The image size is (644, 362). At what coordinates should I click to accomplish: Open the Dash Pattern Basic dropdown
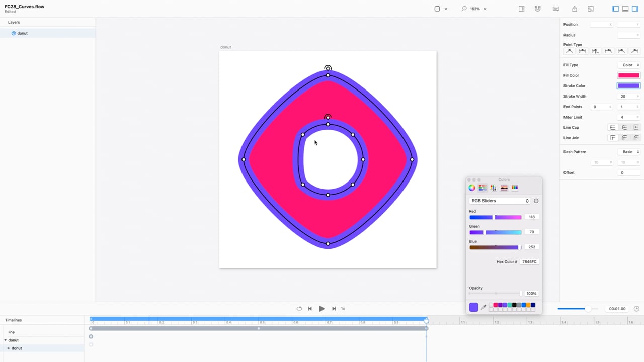(628, 152)
